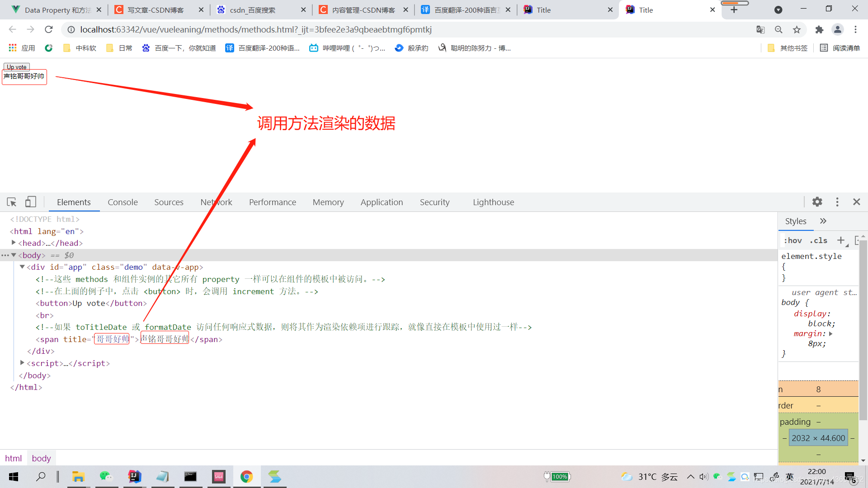The image size is (868, 488).
Task: Switch to the Console panel
Action: tap(123, 202)
